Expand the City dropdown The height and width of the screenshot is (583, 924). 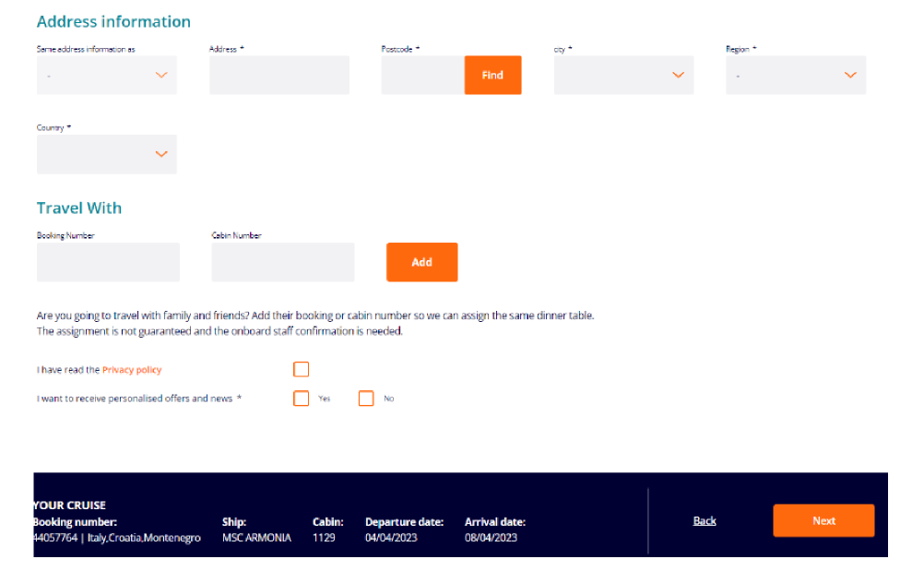tap(623, 76)
